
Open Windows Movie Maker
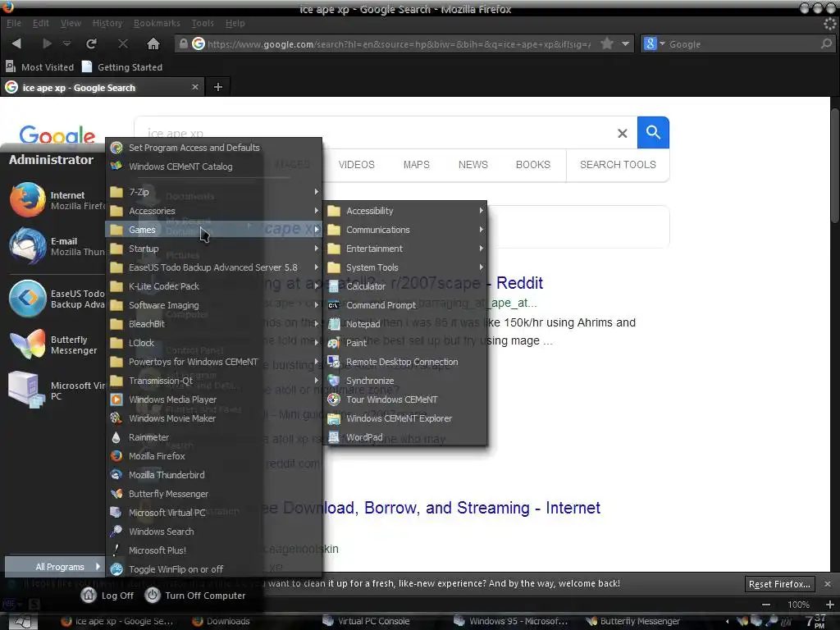[x=214, y=418]
